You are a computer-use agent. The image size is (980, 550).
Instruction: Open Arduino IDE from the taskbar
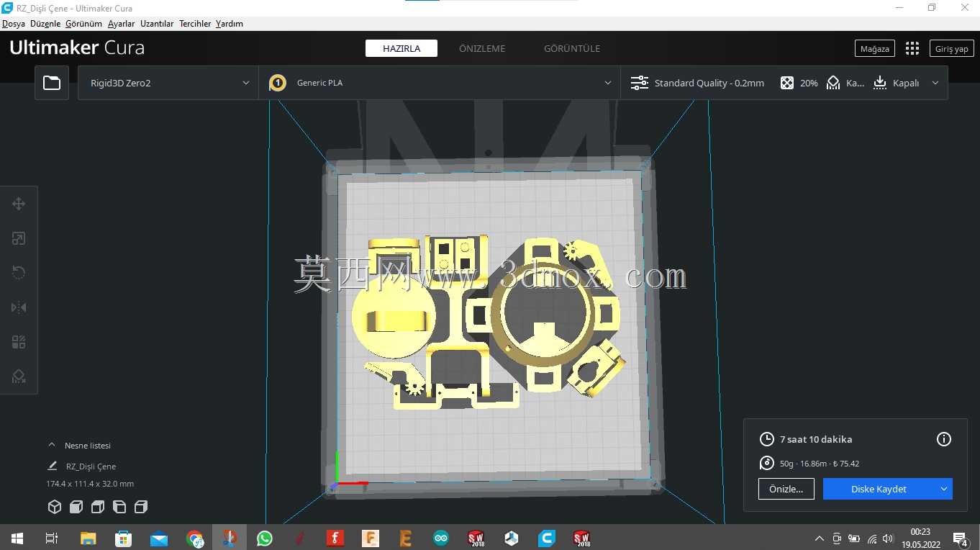click(x=441, y=538)
